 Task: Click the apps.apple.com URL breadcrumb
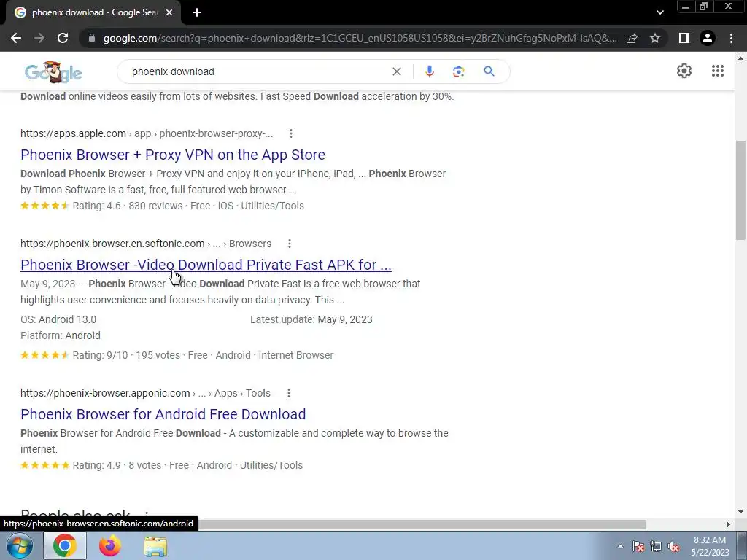147,134
